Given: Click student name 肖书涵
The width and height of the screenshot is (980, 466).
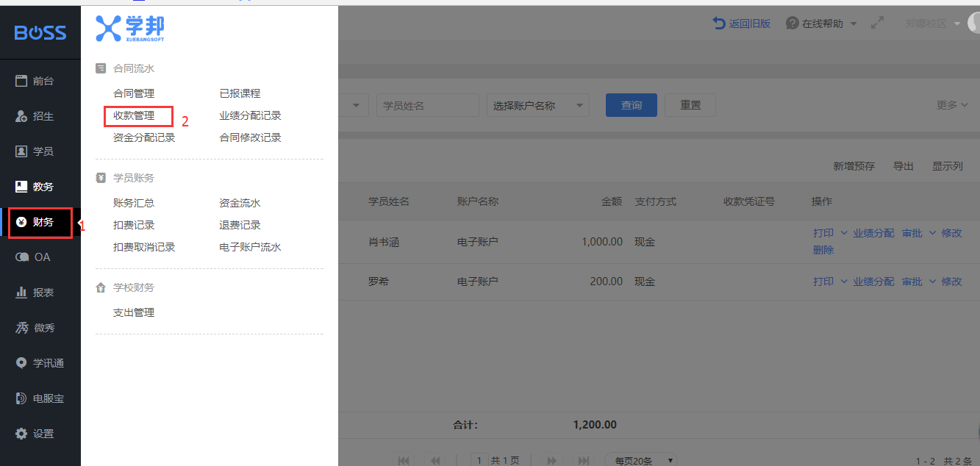Looking at the screenshot, I should tap(384, 242).
